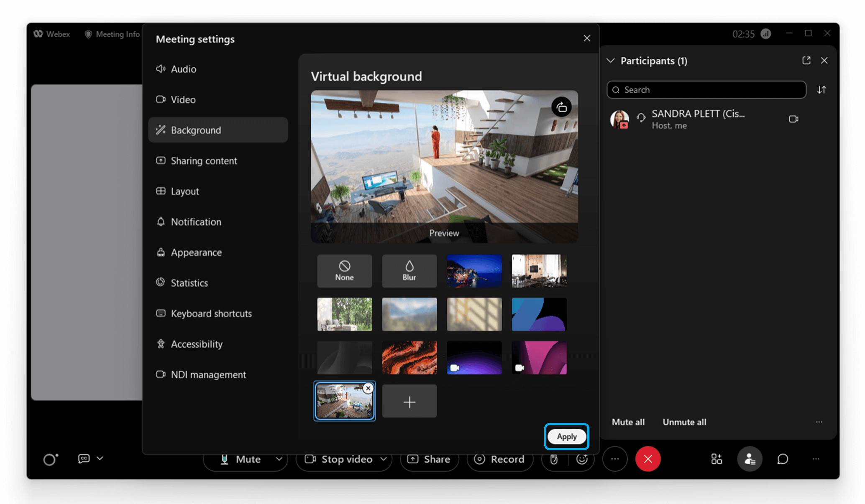Click Unmute all
Viewport: 865px width, 504px height.
tap(684, 422)
